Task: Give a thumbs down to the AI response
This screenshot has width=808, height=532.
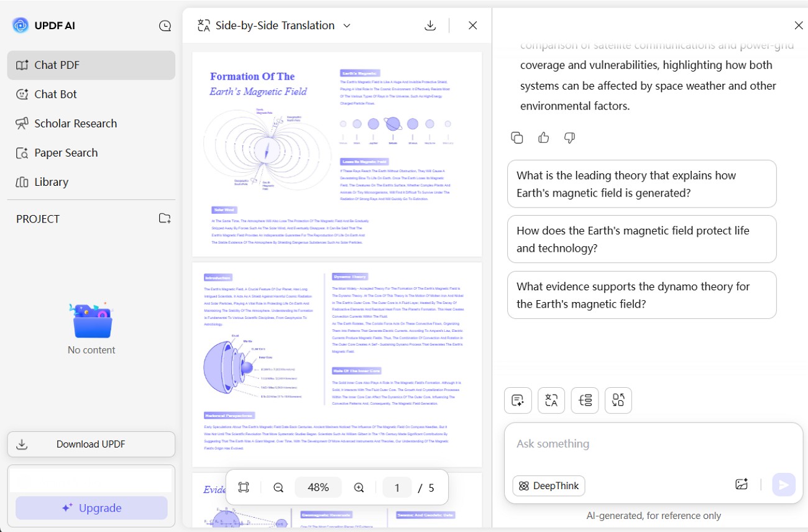Action: point(569,137)
